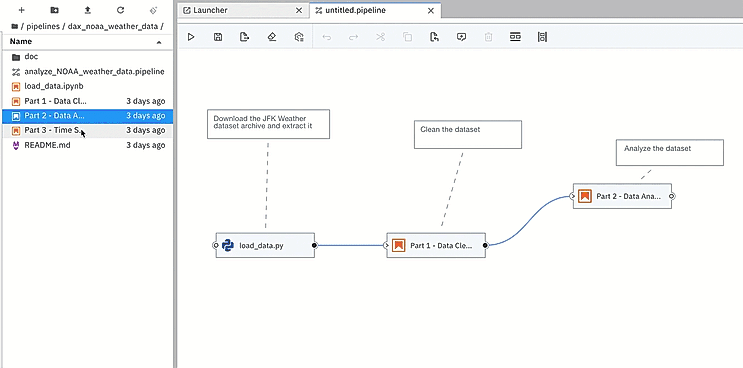Create a new folder in file browser
743x368 pixels.
[54, 10]
